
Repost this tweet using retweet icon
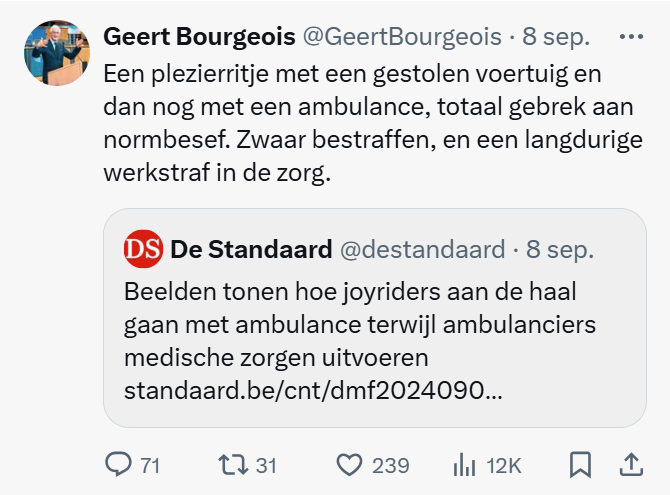point(232,464)
